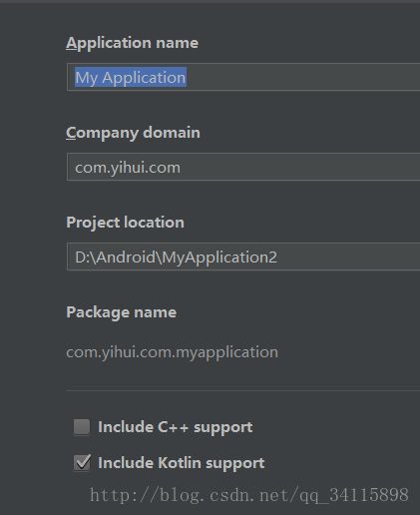
Task: Click empty space in Project location field
Action: 349,257
